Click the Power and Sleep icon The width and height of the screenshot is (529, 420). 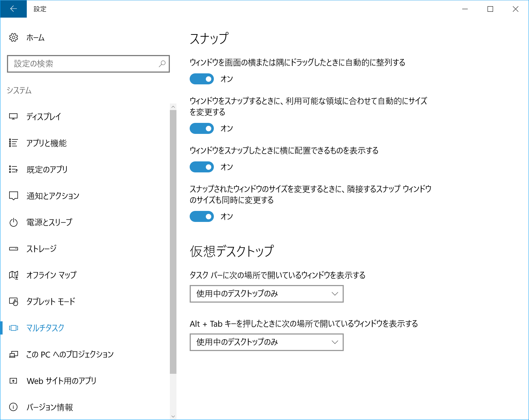[14, 222]
